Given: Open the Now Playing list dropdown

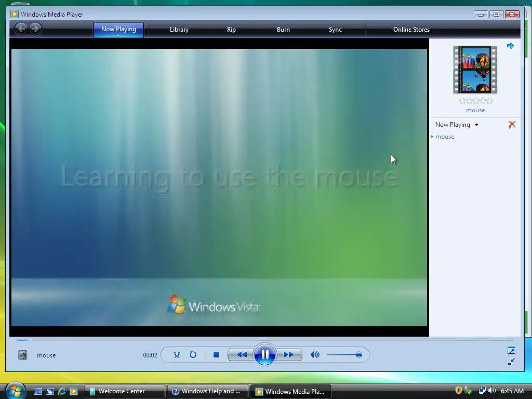Looking at the screenshot, I should [x=457, y=125].
